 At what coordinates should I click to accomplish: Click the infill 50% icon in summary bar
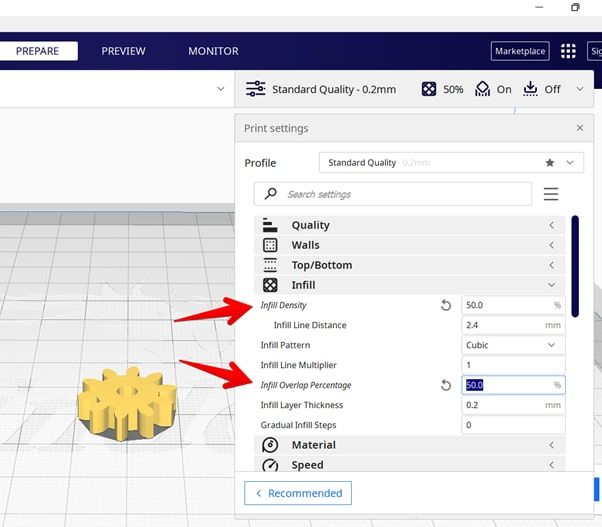pyautogui.click(x=429, y=89)
